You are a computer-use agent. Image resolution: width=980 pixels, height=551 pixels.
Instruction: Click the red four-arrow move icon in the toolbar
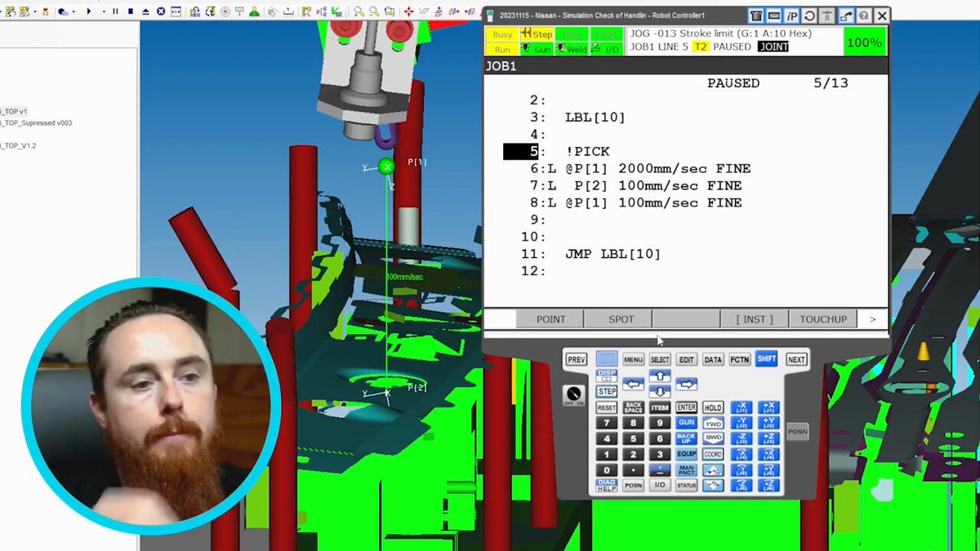tap(409, 11)
